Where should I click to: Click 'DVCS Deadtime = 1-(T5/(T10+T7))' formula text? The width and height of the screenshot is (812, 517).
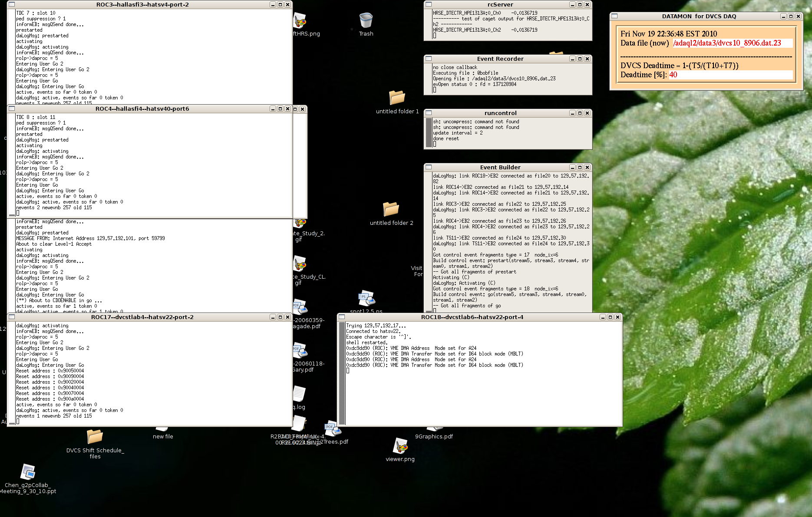click(x=680, y=66)
